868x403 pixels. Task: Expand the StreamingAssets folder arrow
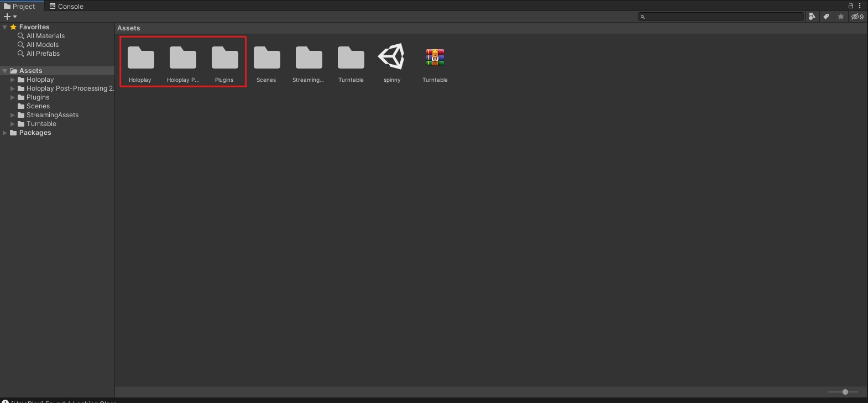click(13, 115)
